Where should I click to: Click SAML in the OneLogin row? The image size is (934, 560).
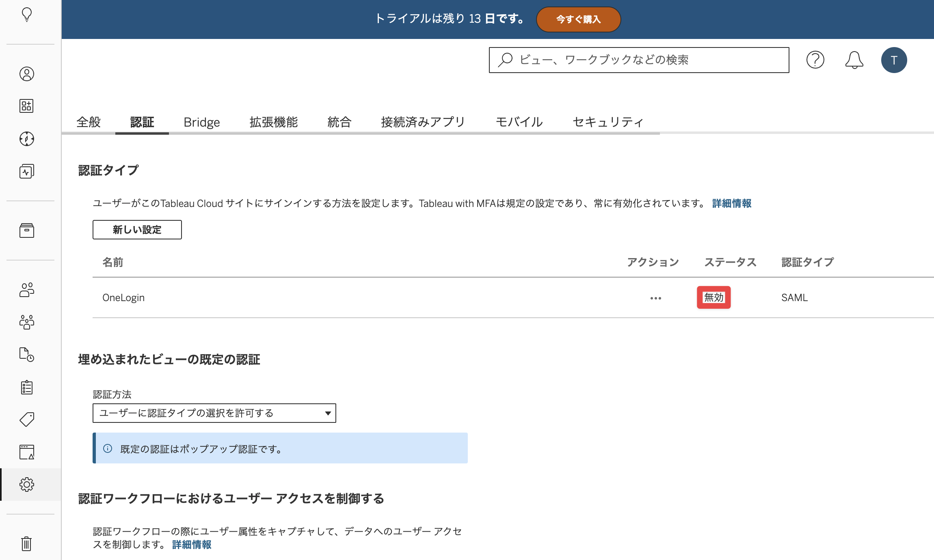[x=794, y=297]
